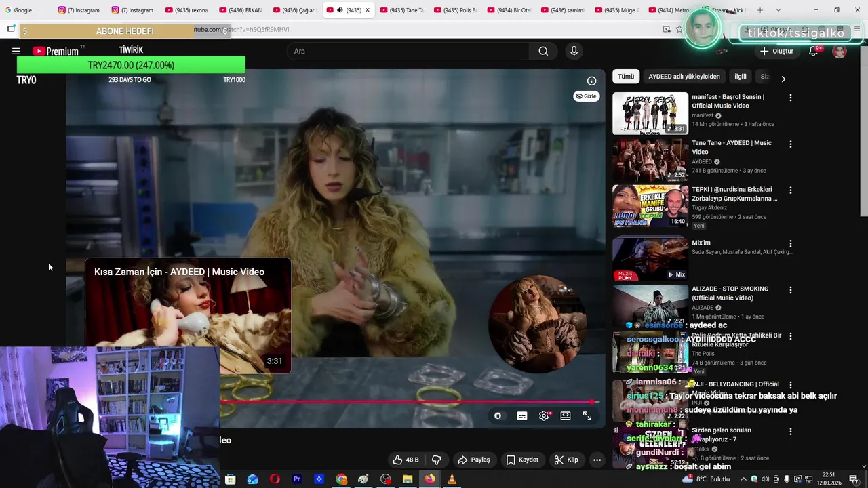The height and width of the screenshot is (488, 868).
Task: Switch to the Google browser tab
Action: pyautogui.click(x=27, y=10)
